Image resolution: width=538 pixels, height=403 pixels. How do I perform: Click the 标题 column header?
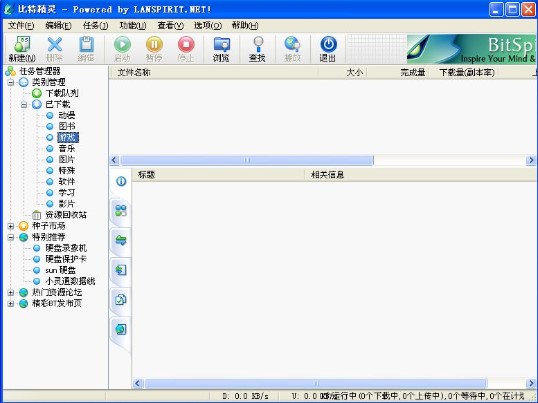(x=218, y=175)
